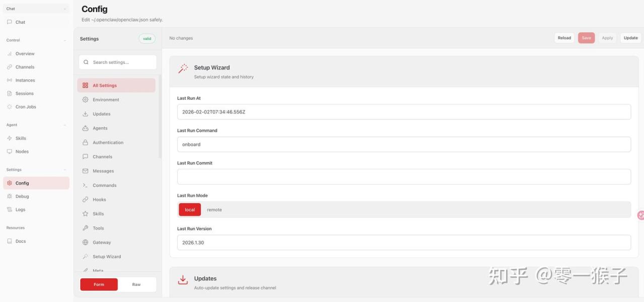
Task: Collapse the Control sidebar section
Action: click(65, 40)
